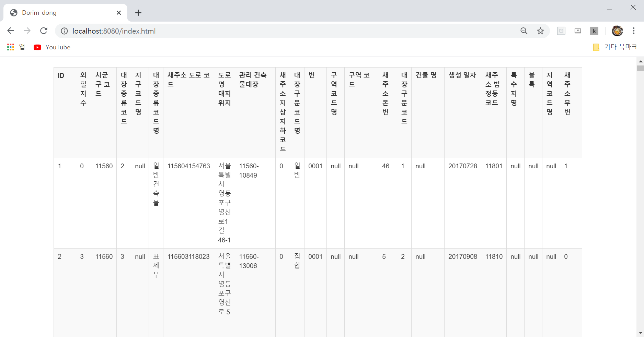Click the profile avatar picture
644x337 pixels.
pyautogui.click(x=617, y=31)
